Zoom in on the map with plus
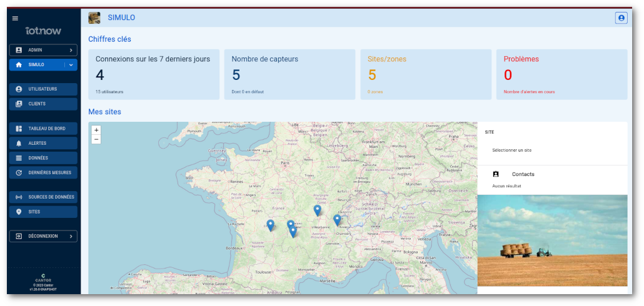 96,130
